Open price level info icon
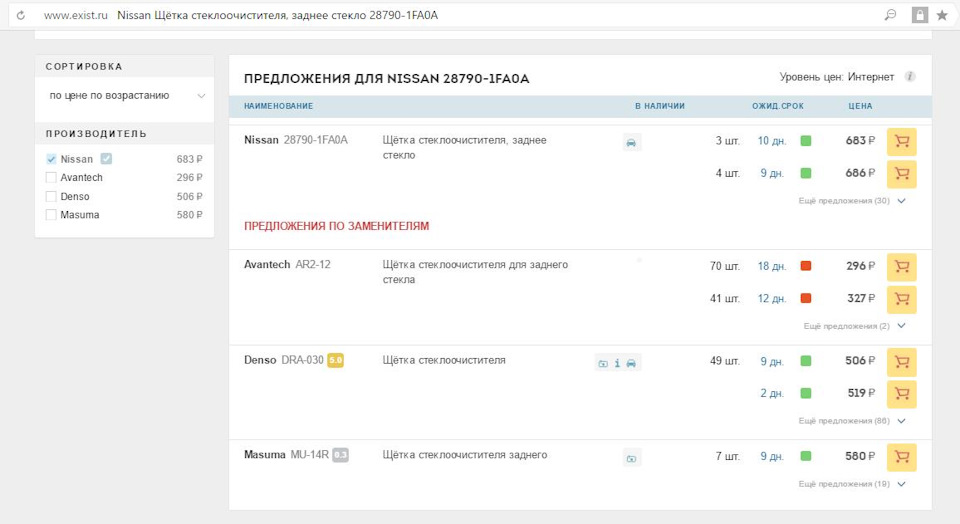960x524 pixels. 910,77
